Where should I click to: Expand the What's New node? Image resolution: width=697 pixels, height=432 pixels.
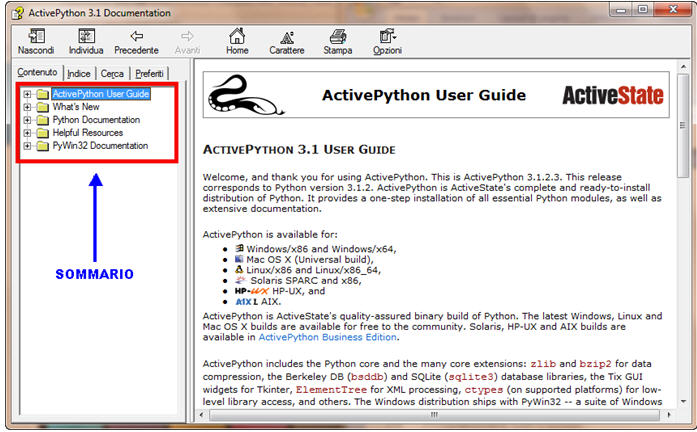27,107
